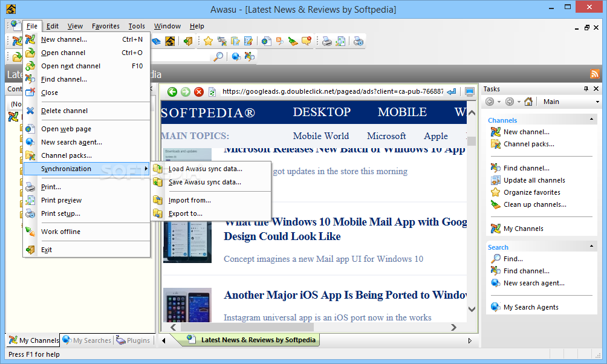Collapse the Channels section in Tasks
This screenshot has height=364, width=607.
coord(591,119)
